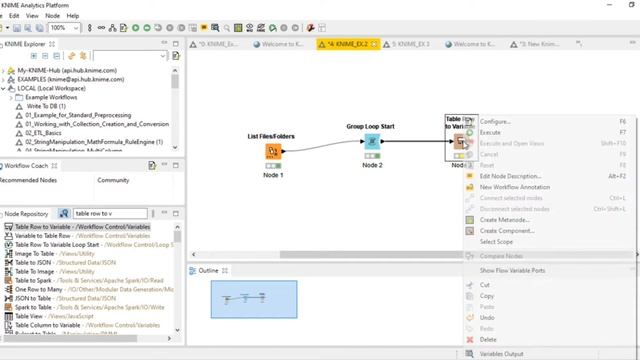Click the Community column header
This screenshot has width=640, height=360.
[x=113, y=180]
